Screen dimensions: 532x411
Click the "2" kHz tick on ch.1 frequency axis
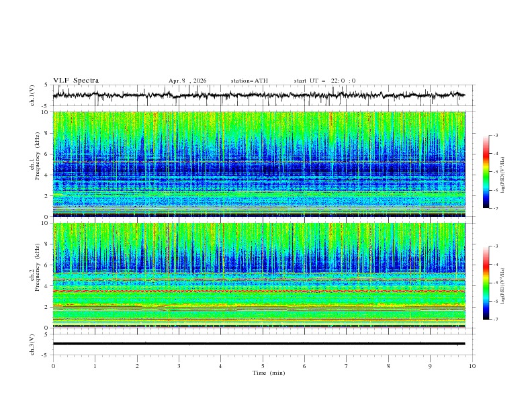pos(46,195)
